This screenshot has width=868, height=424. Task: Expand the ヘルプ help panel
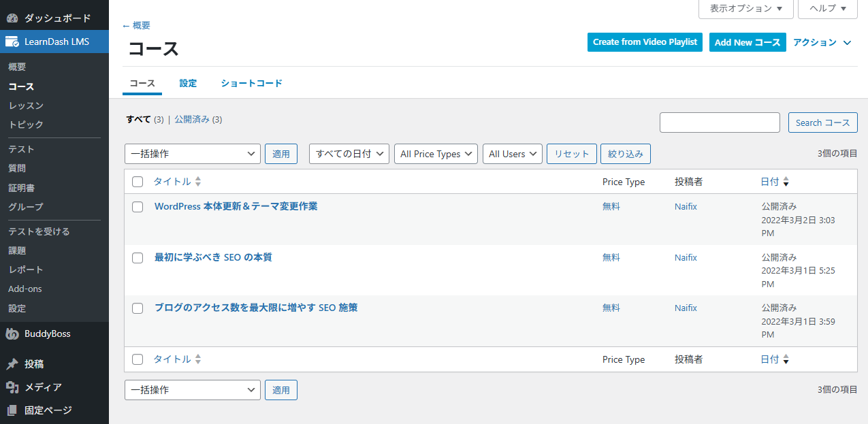pyautogui.click(x=828, y=8)
